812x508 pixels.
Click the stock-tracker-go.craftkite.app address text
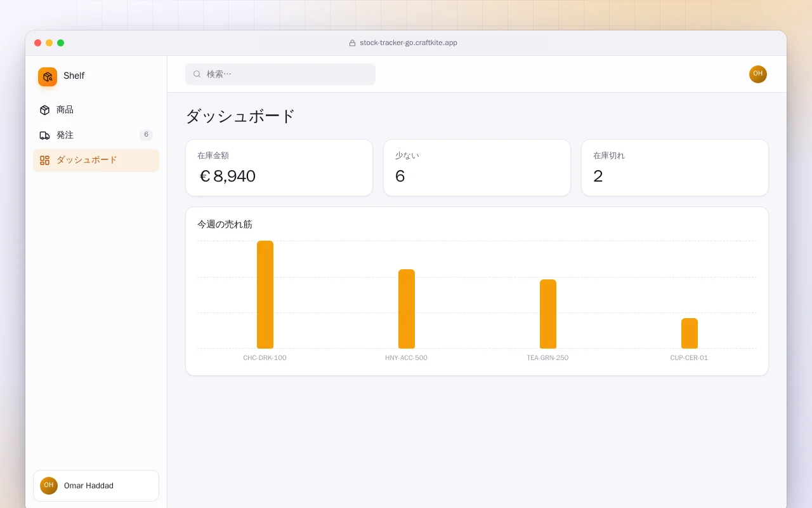409,43
